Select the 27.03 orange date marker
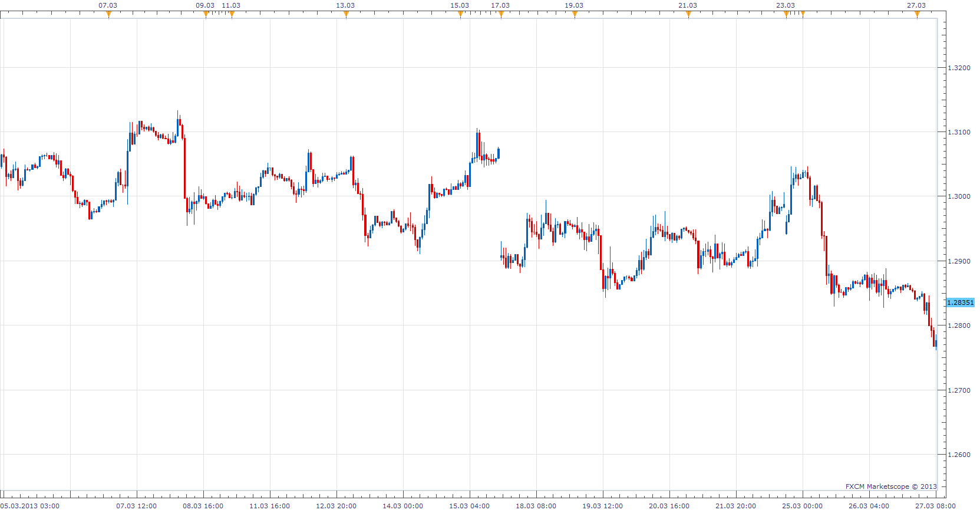980x513 pixels. point(917,15)
